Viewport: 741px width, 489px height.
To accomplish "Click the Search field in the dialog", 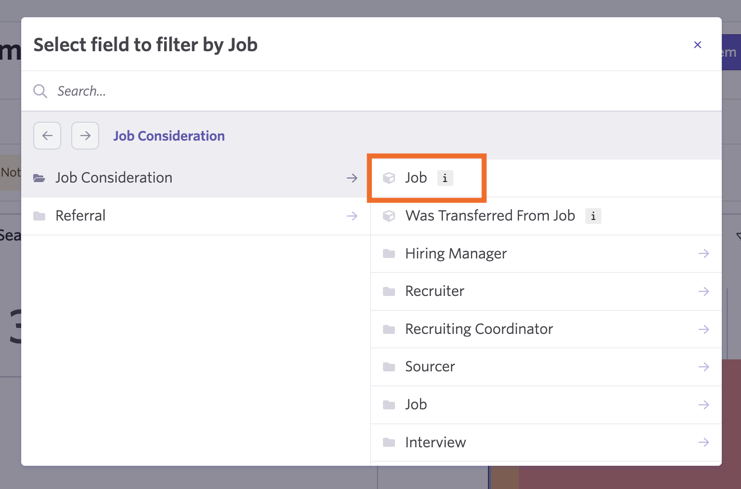I will coord(371,91).
